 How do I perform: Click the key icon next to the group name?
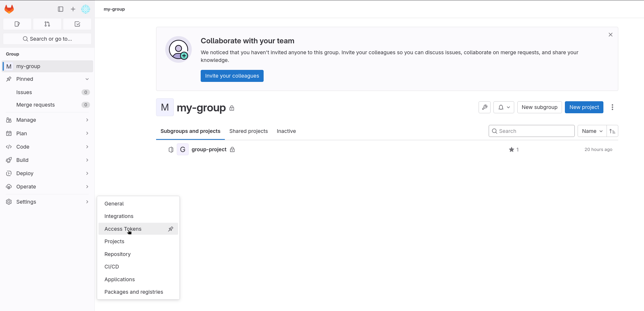pos(484,107)
